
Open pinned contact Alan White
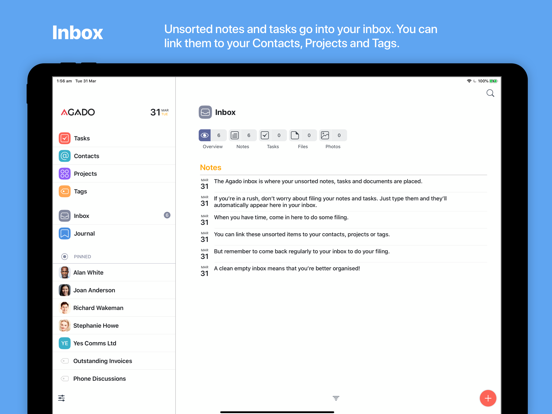(x=114, y=272)
